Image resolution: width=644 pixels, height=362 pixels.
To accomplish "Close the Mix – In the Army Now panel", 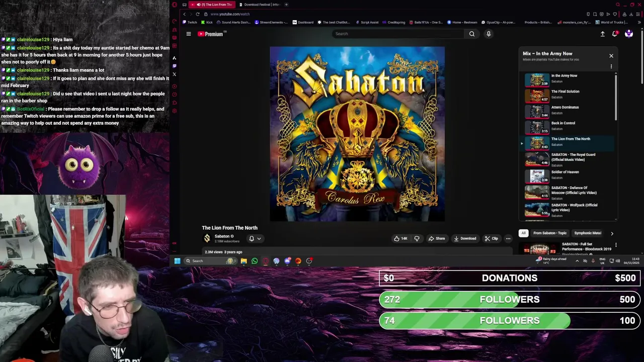I will coord(611,56).
